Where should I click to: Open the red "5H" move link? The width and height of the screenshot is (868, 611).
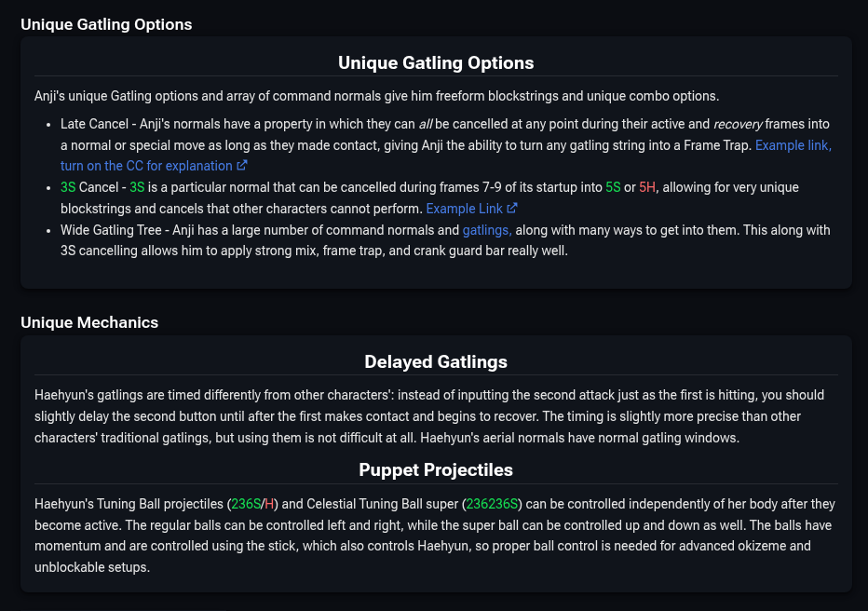click(647, 187)
